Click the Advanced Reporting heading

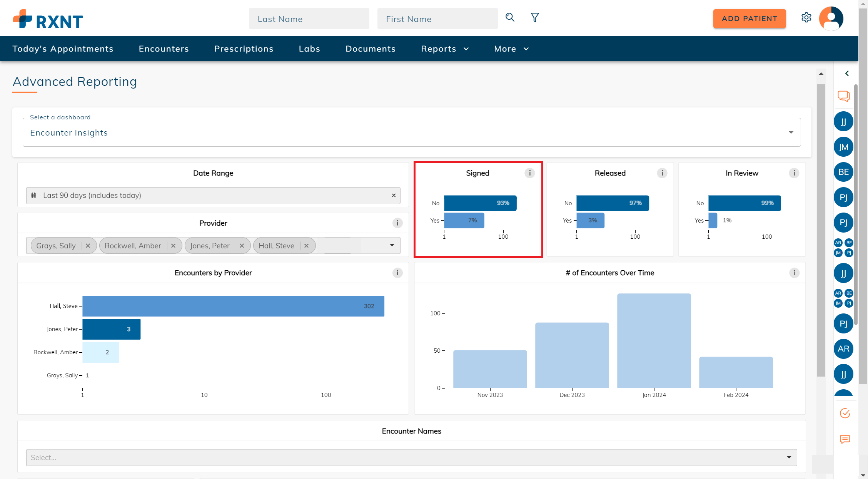pyautogui.click(x=75, y=82)
